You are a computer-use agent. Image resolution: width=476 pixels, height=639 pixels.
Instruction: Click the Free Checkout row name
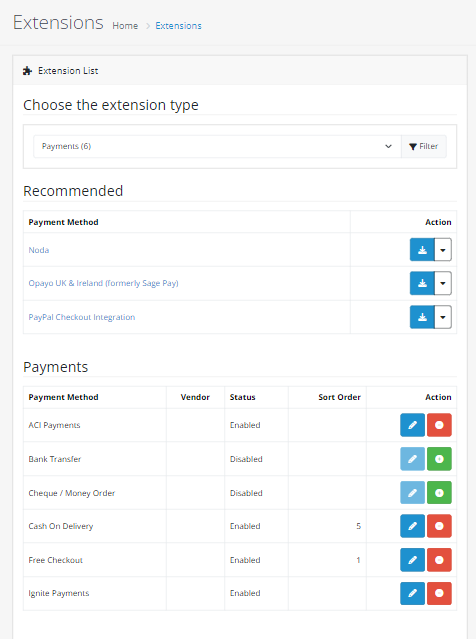pos(55,560)
